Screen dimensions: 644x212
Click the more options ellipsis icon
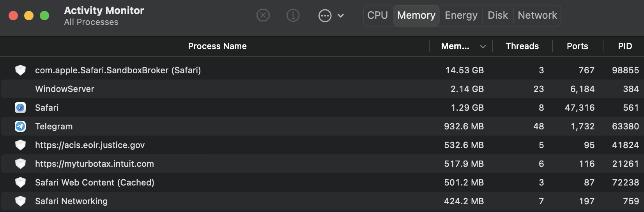click(325, 16)
